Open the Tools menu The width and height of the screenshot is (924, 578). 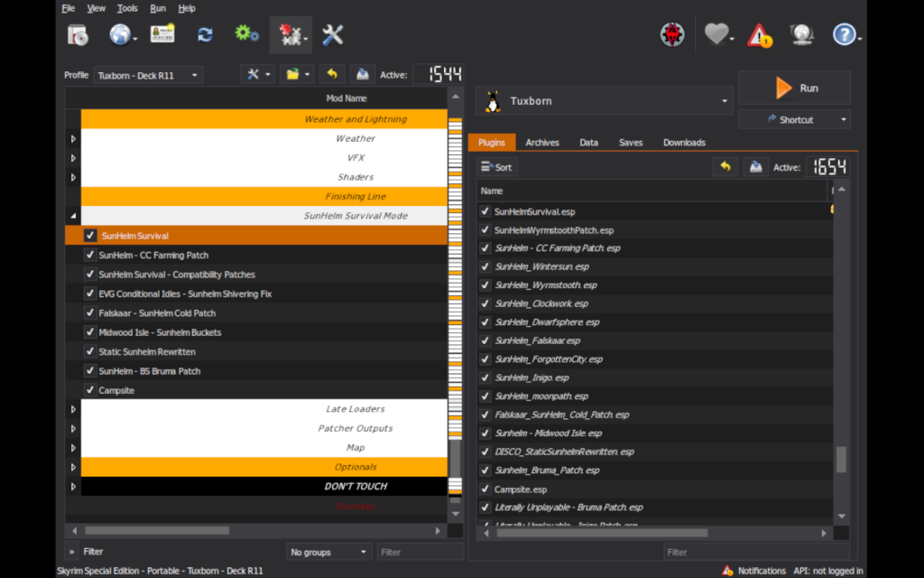tap(127, 8)
